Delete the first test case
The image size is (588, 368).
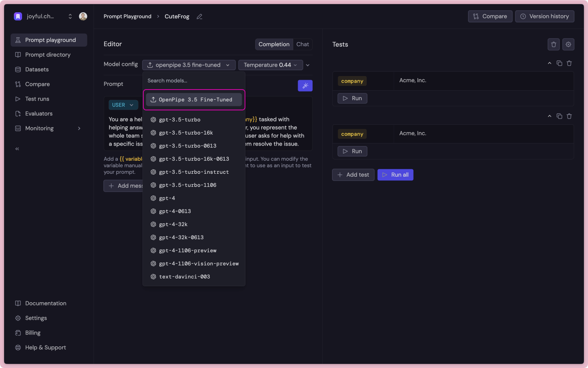(x=569, y=63)
